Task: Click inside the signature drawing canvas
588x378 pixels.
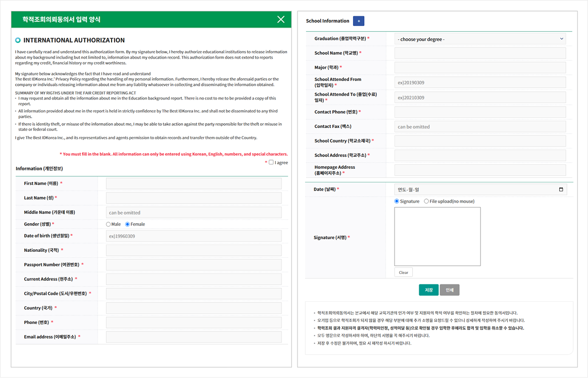Action: (437, 236)
